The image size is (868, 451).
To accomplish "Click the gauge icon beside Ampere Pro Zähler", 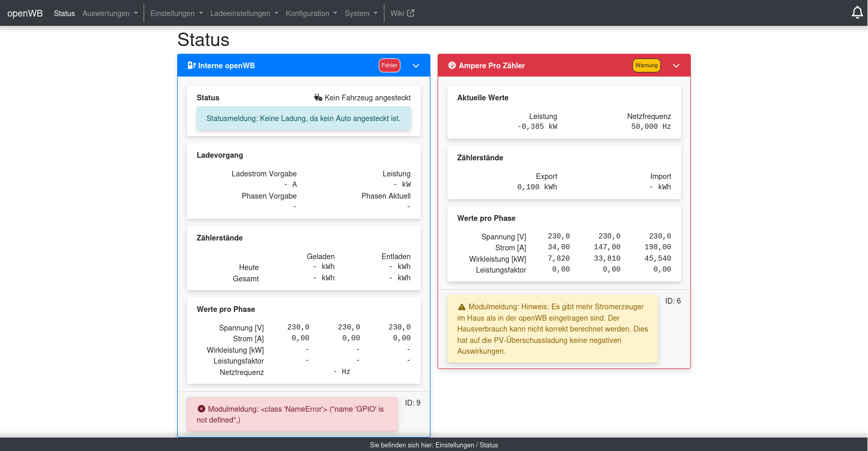I will pos(452,66).
